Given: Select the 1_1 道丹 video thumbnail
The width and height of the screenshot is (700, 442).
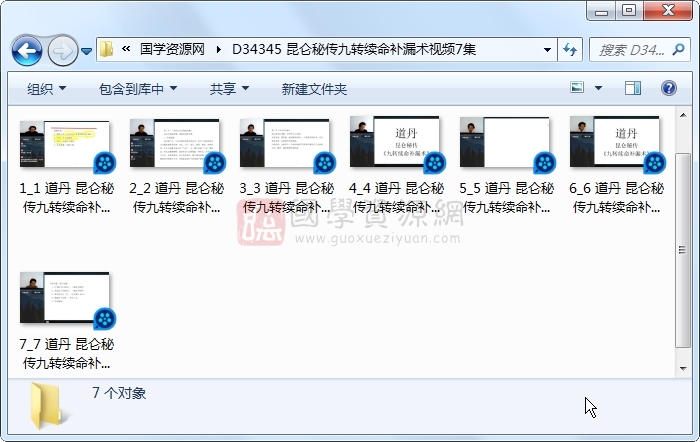Looking at the screenshot, I should (65, 143).
